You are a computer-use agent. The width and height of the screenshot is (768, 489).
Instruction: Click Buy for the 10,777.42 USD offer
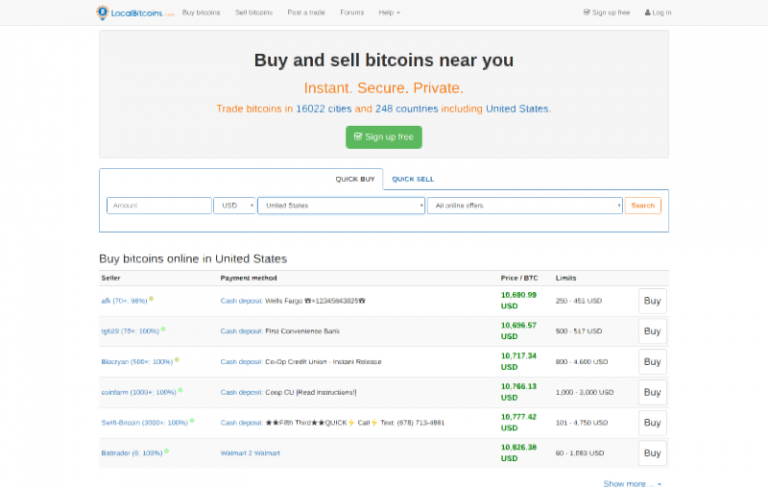pos(652,423)
